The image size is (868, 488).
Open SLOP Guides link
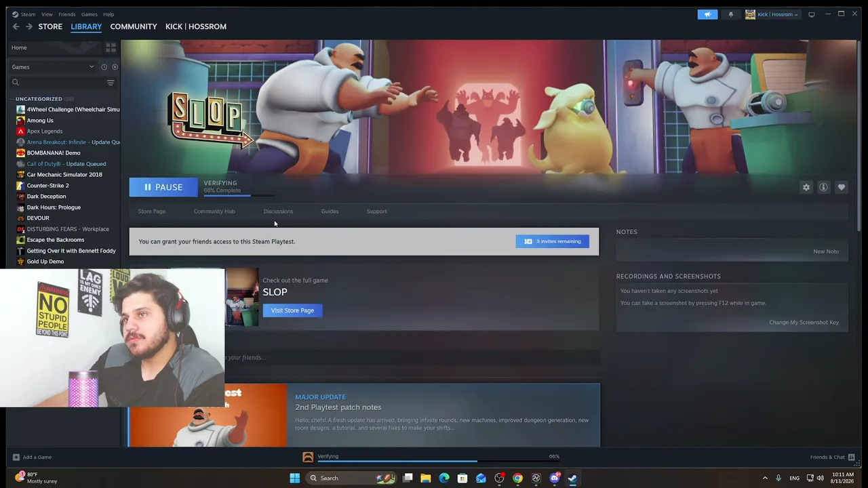coord(330,211)
